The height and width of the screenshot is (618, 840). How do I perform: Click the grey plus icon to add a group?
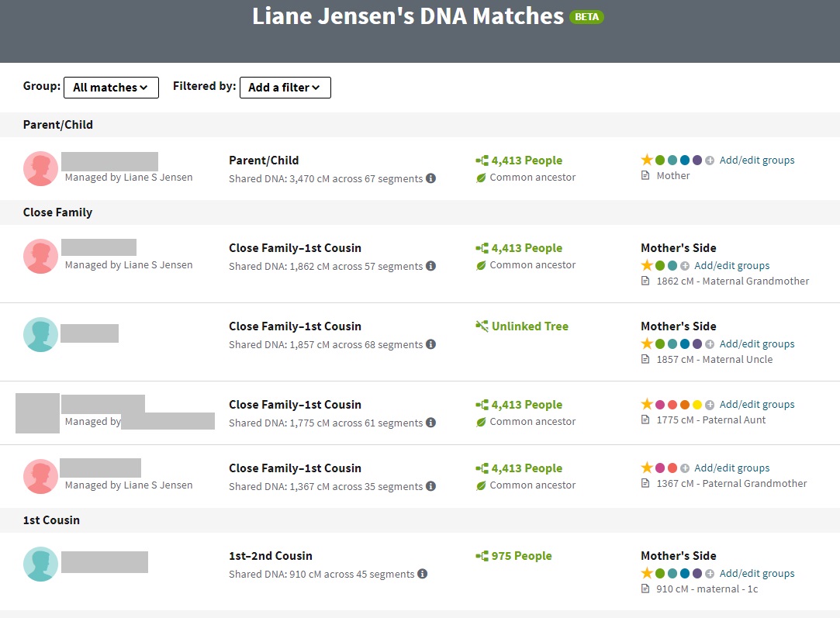pyautogui.click(x=710, y=160)
